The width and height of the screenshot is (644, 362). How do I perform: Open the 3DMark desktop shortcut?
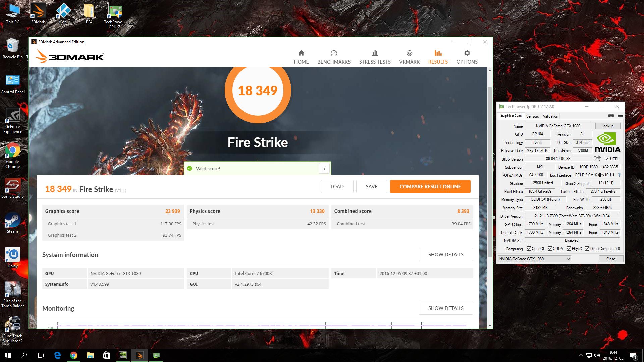pos(38,13)
